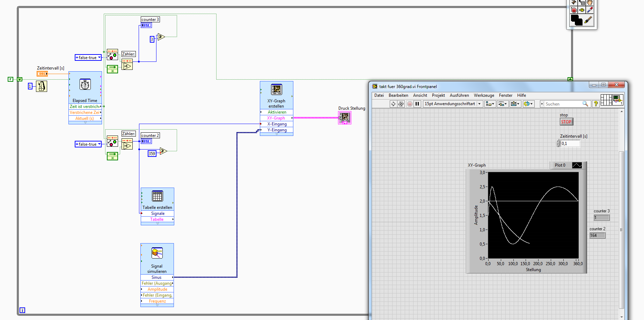The height and width of the screenshot is (320, 644).
Task: Toggle the upper false-true enum constant
Action: click(88, 58)
